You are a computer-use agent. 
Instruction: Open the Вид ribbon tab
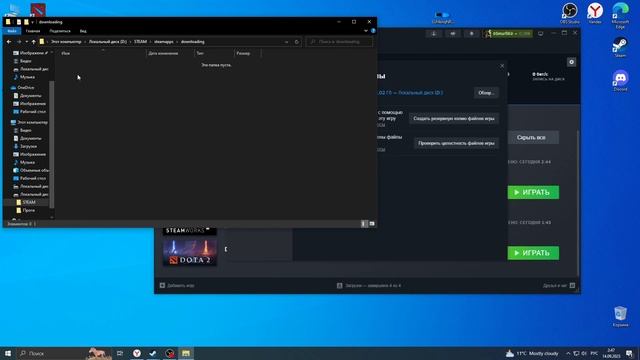tap(83, 31)
